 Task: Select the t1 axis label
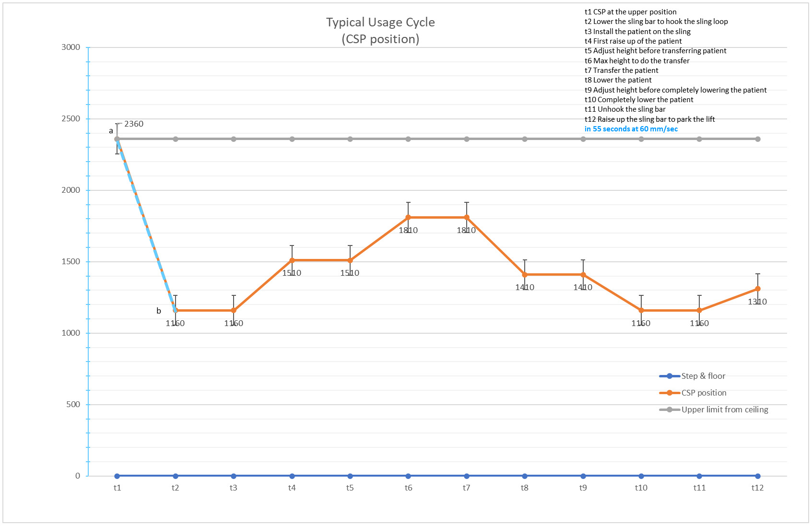click(117, 488)
